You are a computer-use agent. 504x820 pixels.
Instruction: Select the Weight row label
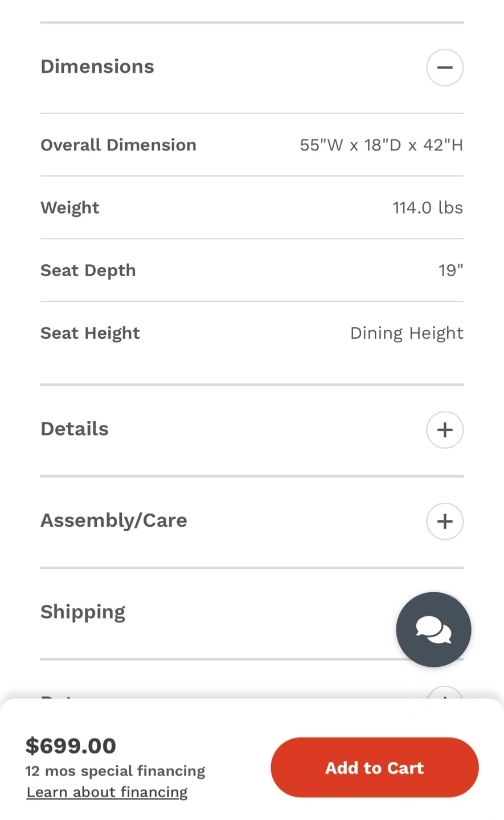70,208
